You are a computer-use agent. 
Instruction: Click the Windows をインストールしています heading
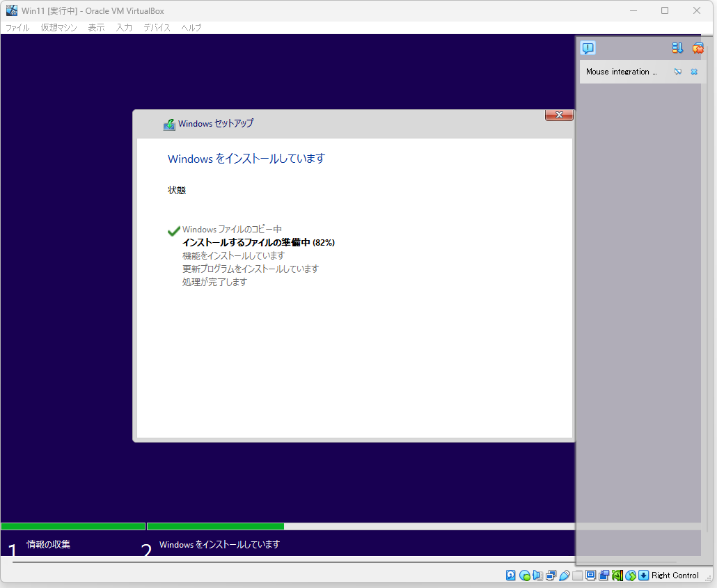(246, 159)
